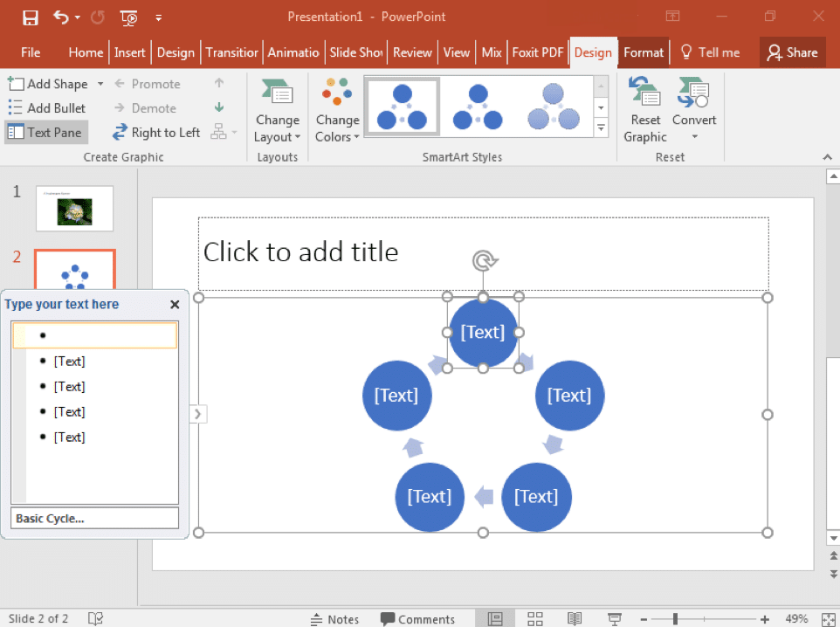Start Slide Show from status bar icon
Viewport: 840px width, 627px height.
point(613,618)
